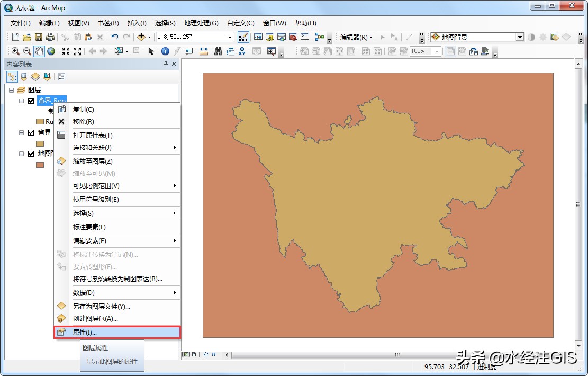
Task: Choose 移除(R) from context menu
Action: click(117, 122)
